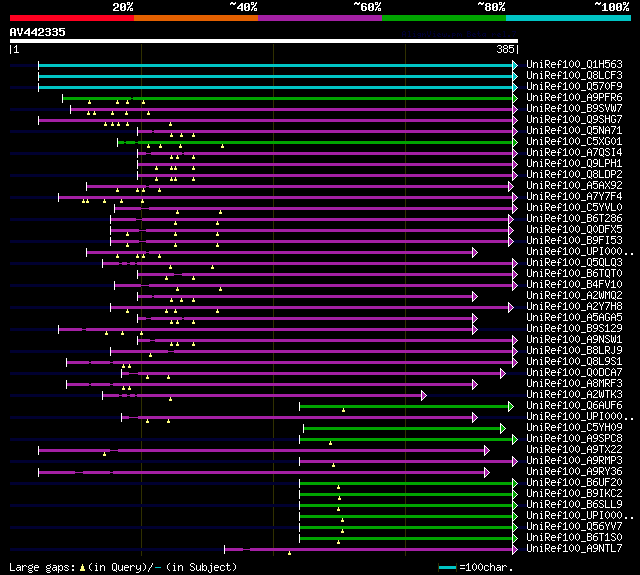Select the UniRef100_Q8LCF3 label
Image resolution: width=640 pixels, height=575 pixels.
pos(574,75)
